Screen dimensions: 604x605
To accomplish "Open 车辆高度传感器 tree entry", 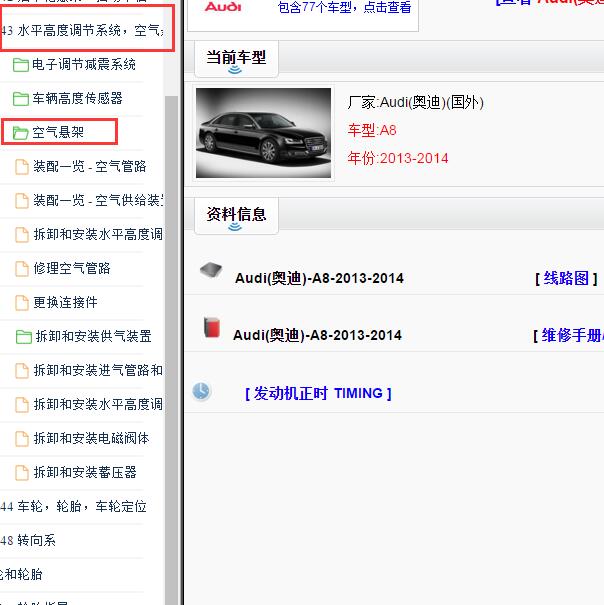I will click(x=77, y=98).
